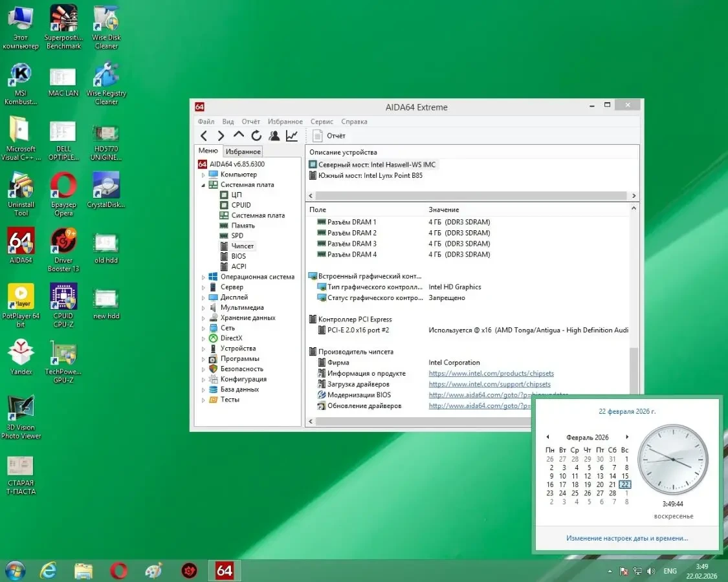The image size is (728, 582).
Task: Open File Explorer from taskbar
Action: tap(83, 570)
